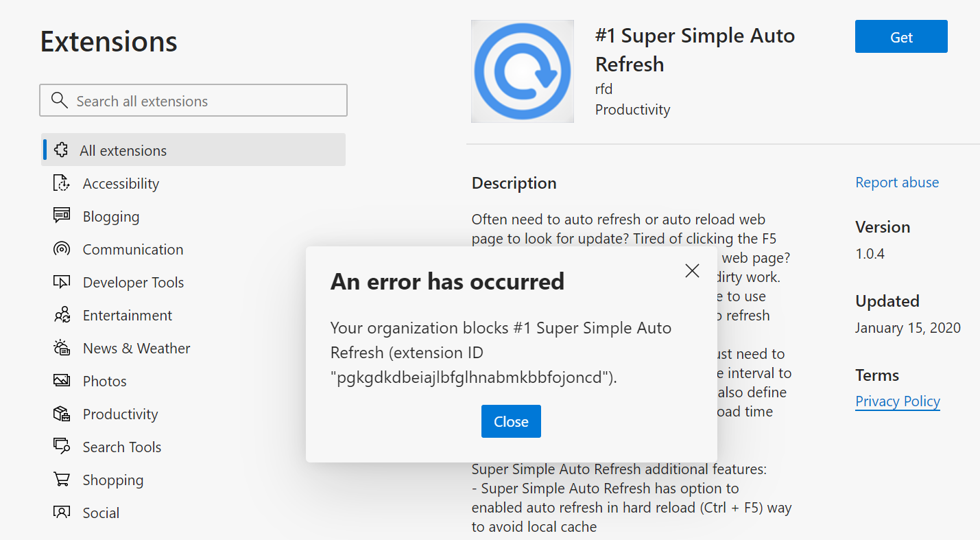Screen dimensions: 980x540
Task: Click the magnifier icon in the search box
Action: (x=60, y=100)
